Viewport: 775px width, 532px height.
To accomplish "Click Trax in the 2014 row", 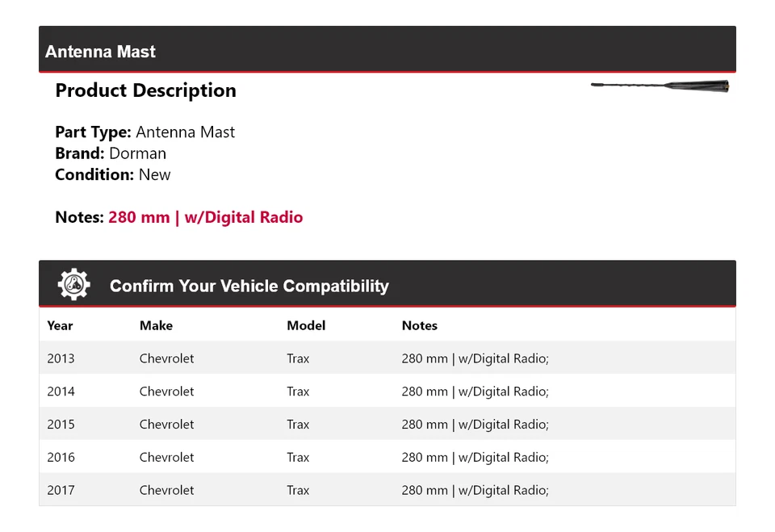I will pos(298,392).
